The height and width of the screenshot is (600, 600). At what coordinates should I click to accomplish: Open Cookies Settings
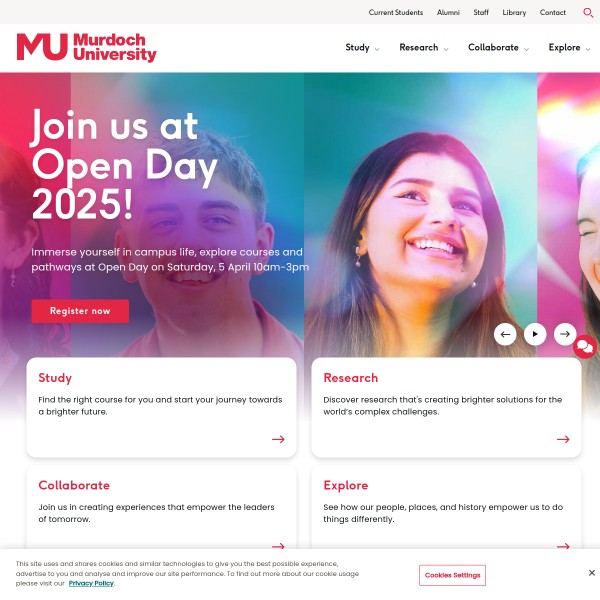coord(452,575)
